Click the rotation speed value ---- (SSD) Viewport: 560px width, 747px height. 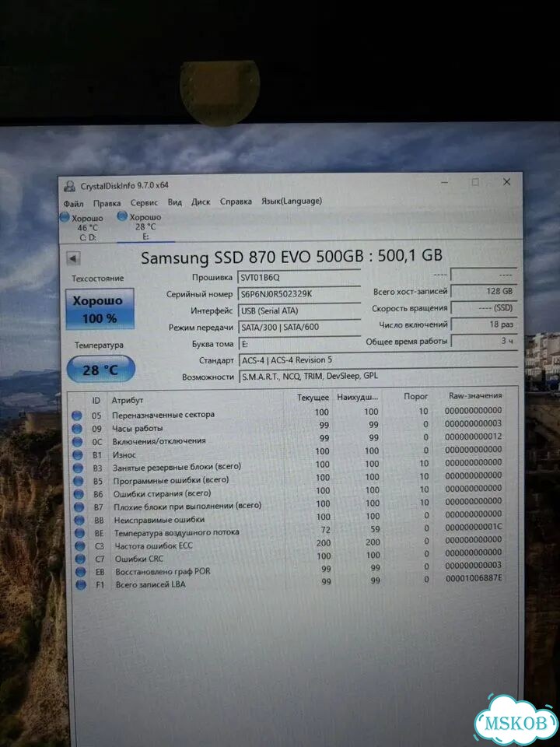pyautogui.click(x=483, y=308)
